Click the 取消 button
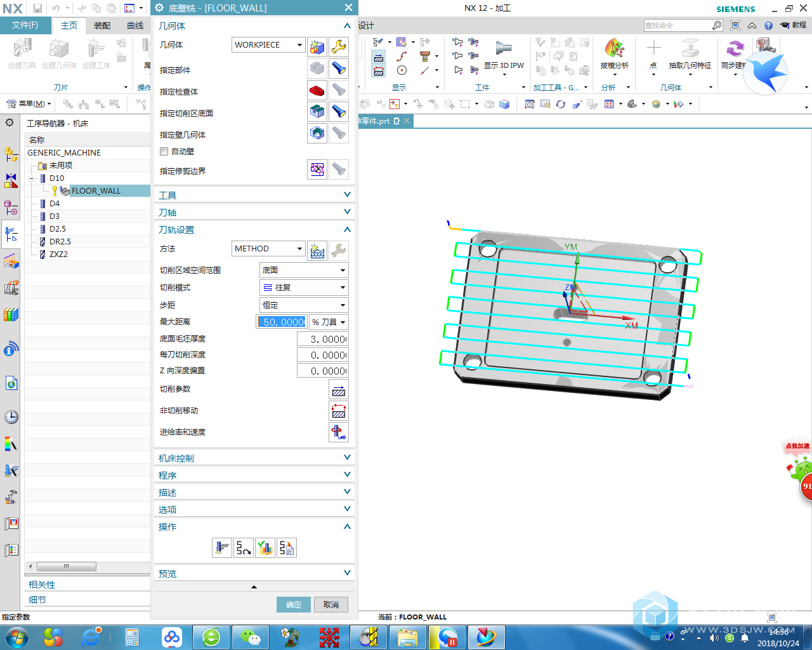Screen dimensions: 812x650 pos(331,604)
